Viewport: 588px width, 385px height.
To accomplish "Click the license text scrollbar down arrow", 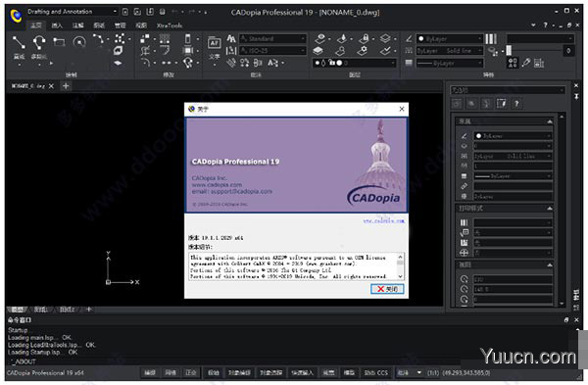I will (400, 276).
